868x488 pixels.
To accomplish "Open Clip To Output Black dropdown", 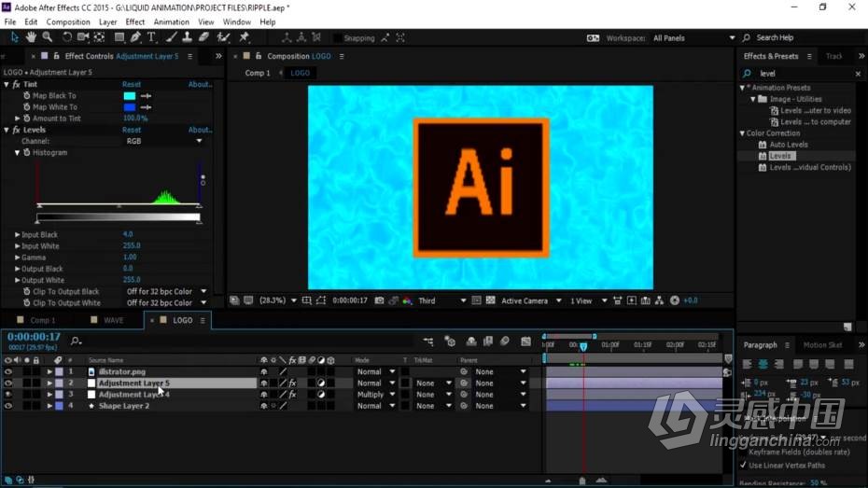I will pyautogui.click(x=166, y=291).
